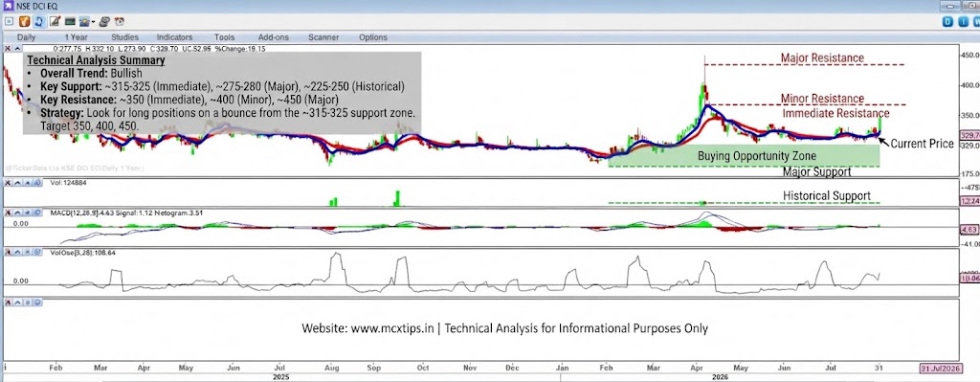Open the alarm clock alerts icon
The width and height of the screenshot is (980, 382).
[x=120, y=21]
